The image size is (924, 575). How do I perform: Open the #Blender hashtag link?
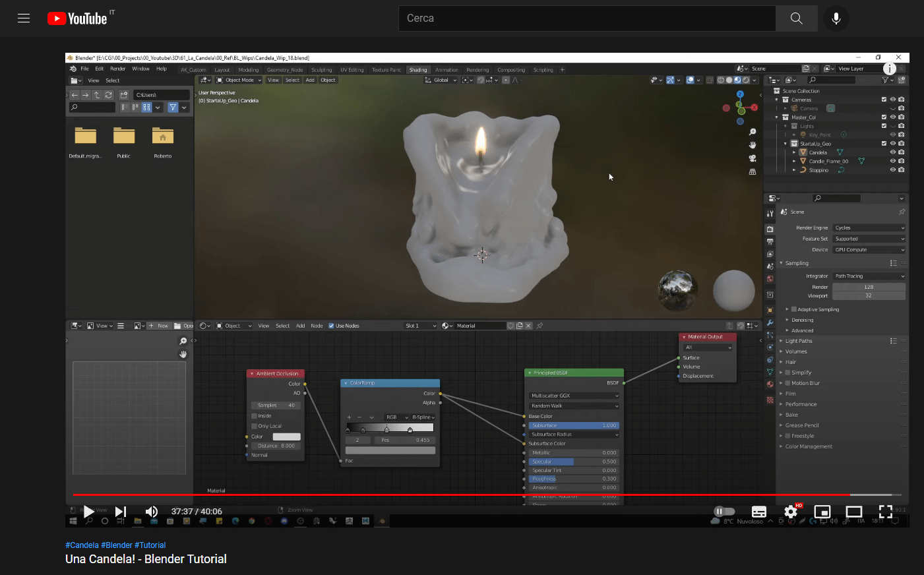(117, 545)
